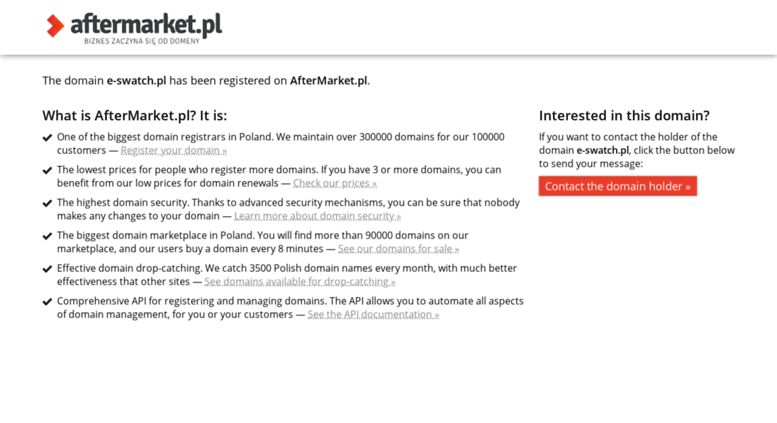The width and height of the screenshot is (777, 423).
Task: Open 'Learn more about domain security' link
Action: [317, 216]
